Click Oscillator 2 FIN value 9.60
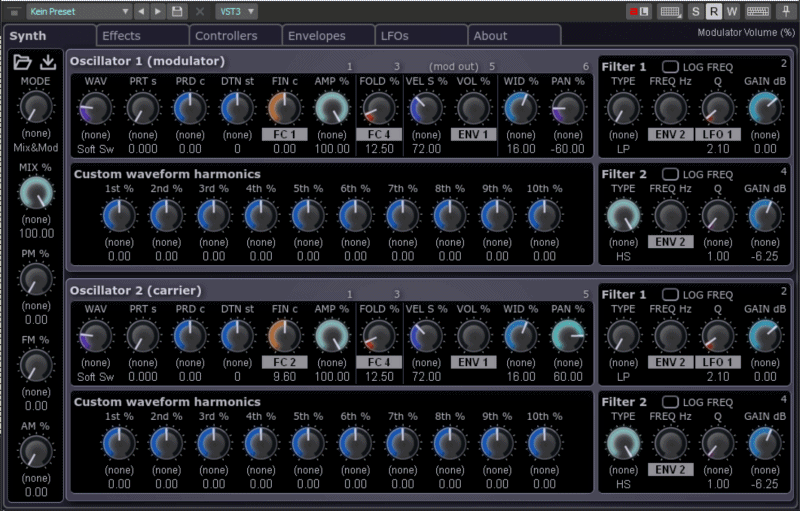Viewport: 800px width, 511px height. 284,377
